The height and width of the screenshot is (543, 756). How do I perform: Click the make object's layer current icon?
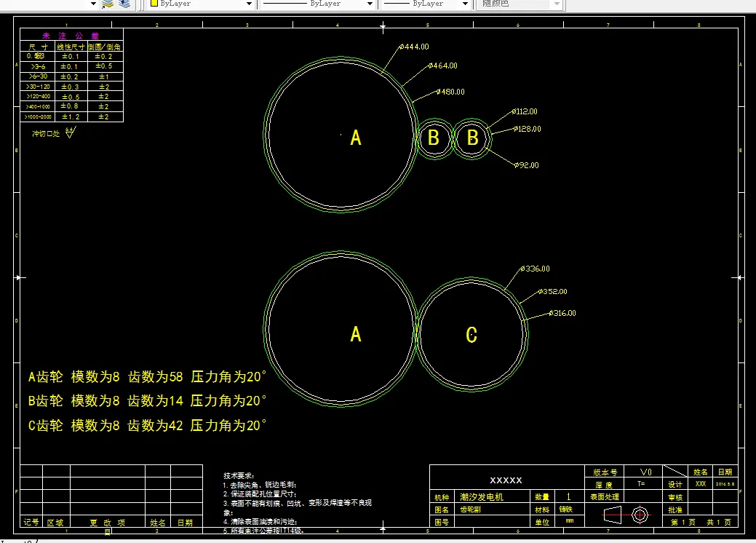108,4
